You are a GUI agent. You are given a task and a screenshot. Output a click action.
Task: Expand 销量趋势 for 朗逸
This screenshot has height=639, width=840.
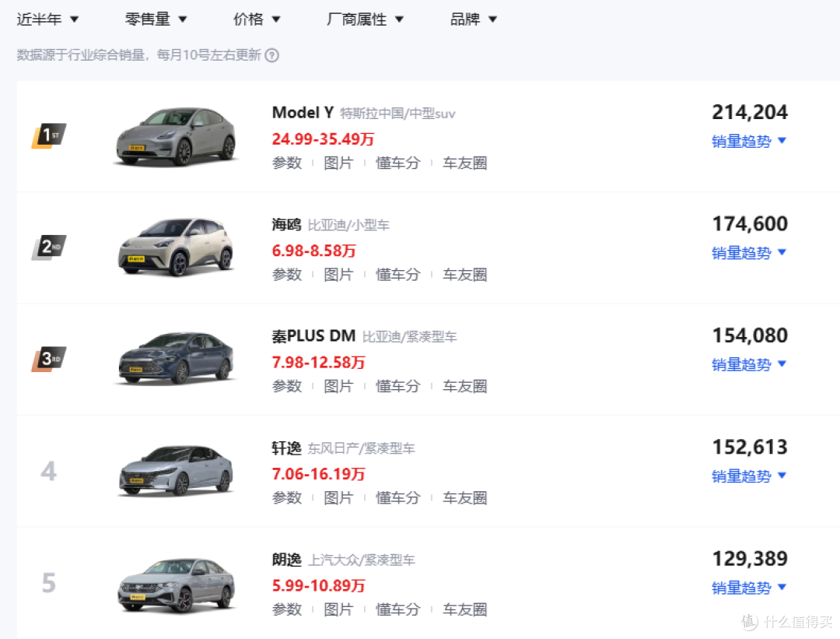click(749, 588)
